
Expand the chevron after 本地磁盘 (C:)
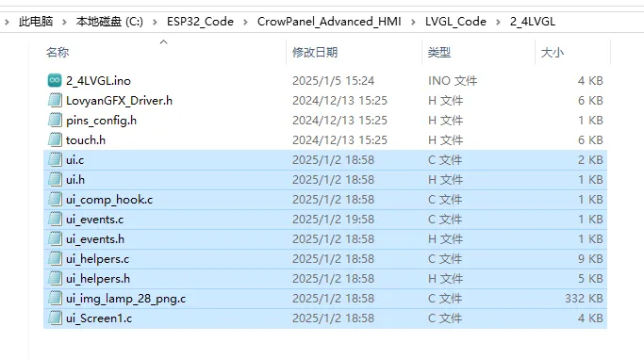coord(155,22)
